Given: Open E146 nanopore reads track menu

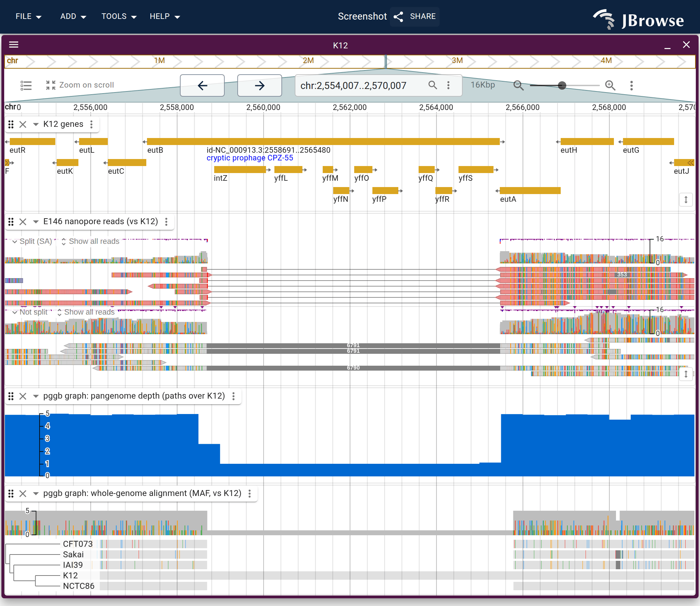Looking at the screenshot, I should pyautogui.click(x=166, y=222).
